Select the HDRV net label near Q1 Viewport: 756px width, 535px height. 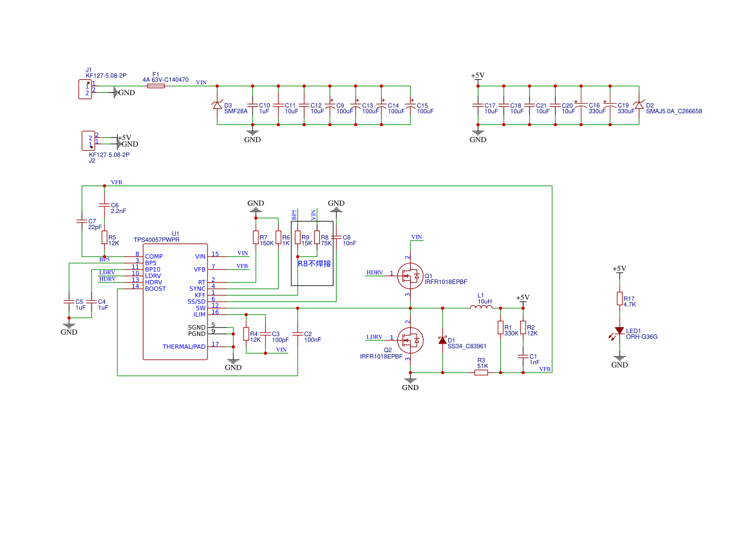[x=375, y=272]
